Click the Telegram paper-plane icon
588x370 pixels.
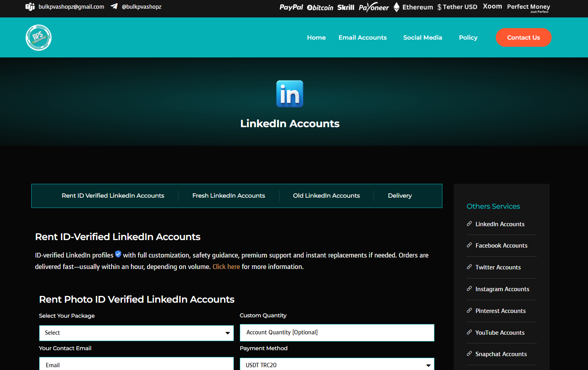coord(114,6)
